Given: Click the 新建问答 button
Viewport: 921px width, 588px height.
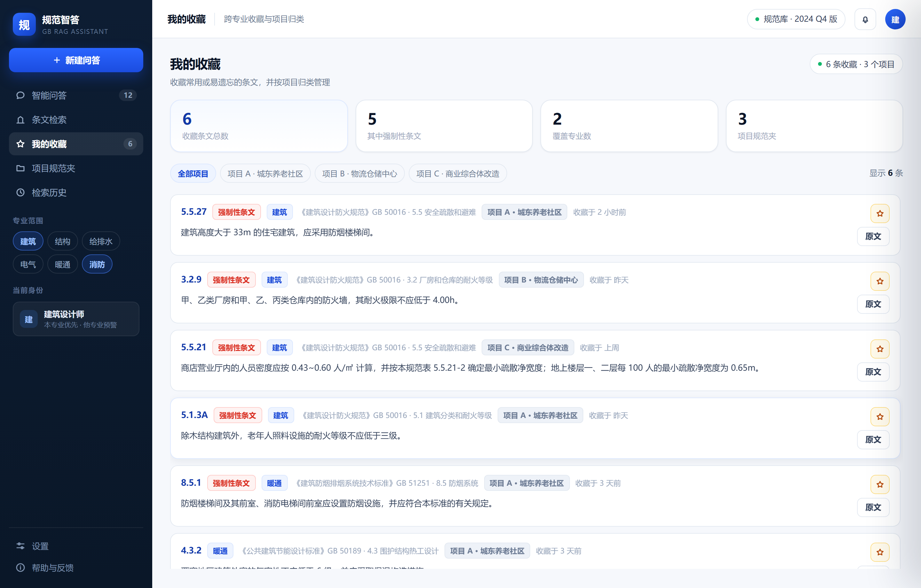Looking at the screenshot, I should tap(76, 60).
